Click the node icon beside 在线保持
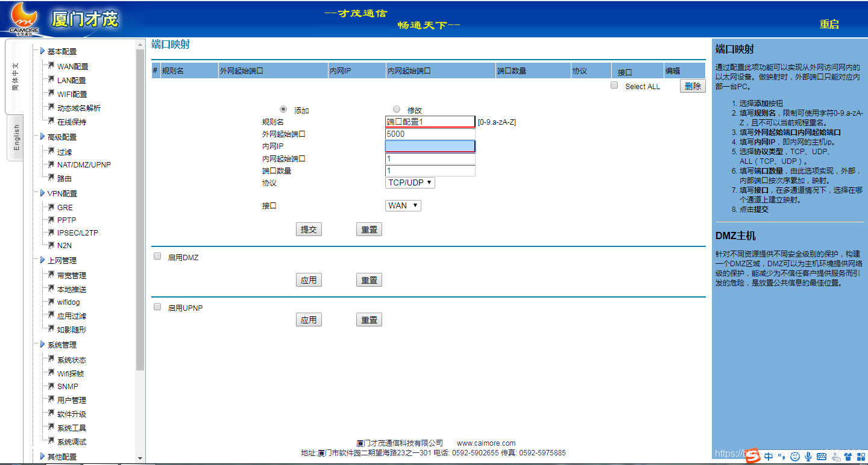The height and width of the screenshot is (465, 868). (x=51, y=121)
